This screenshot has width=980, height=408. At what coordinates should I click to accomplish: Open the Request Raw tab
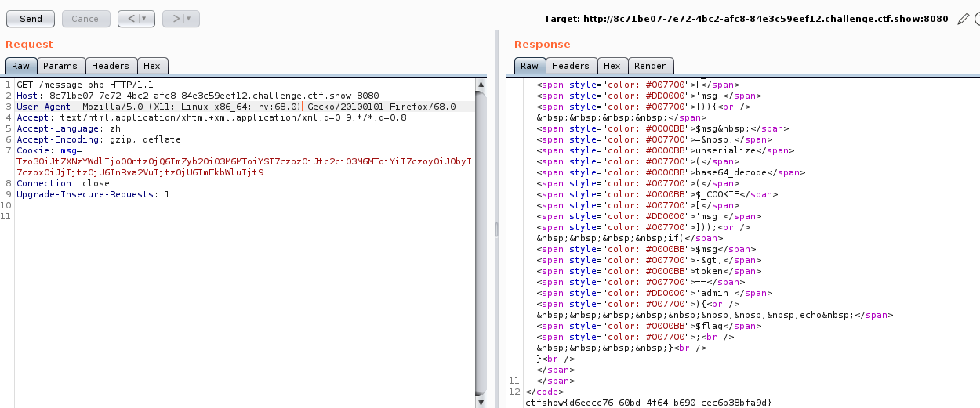20,66
